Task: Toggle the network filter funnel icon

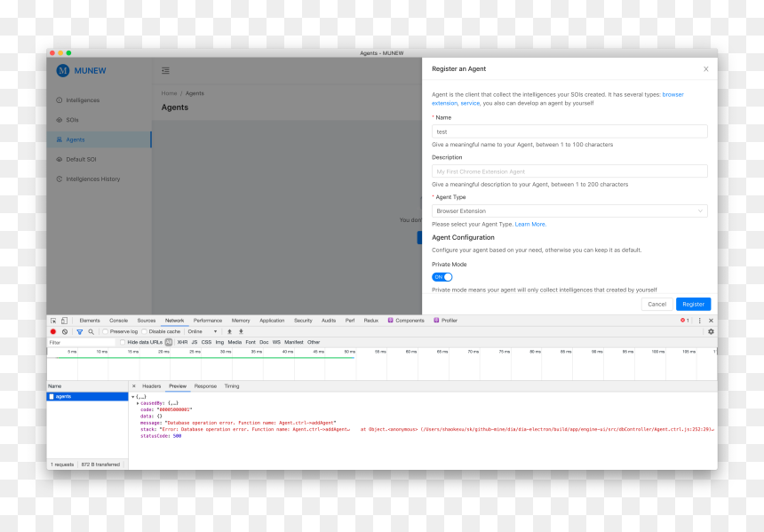Action: 80,332
